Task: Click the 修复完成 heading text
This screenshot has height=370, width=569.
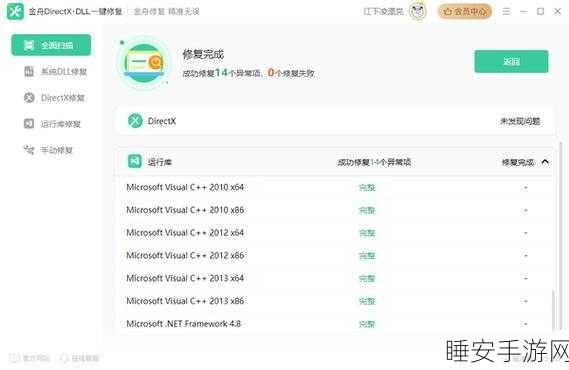Action: click(203, 55)
